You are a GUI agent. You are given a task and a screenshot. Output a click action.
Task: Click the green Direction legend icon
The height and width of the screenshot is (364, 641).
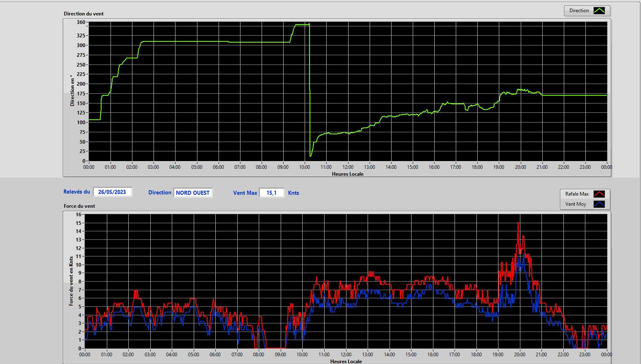[x=599, y=11]
